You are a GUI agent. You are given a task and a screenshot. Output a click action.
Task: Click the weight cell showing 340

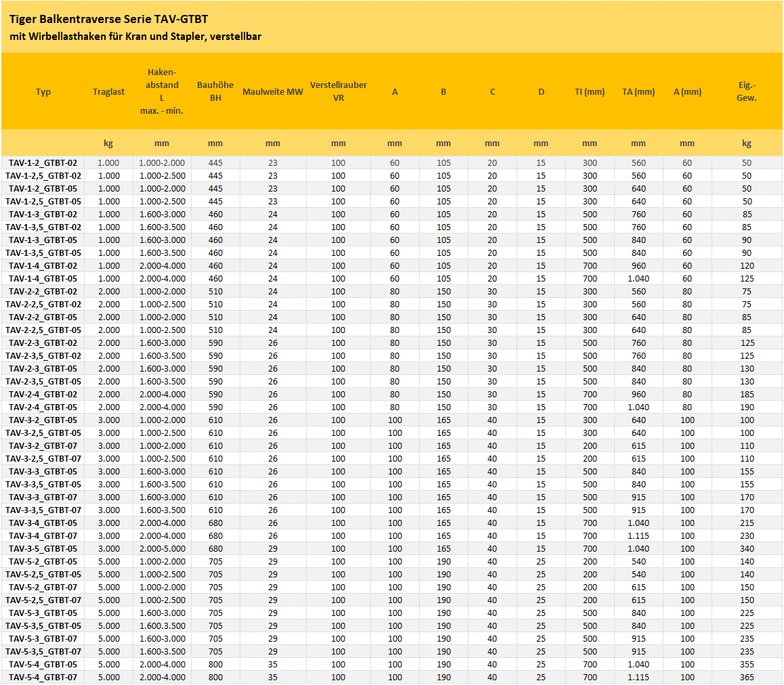tap(747, 549)
